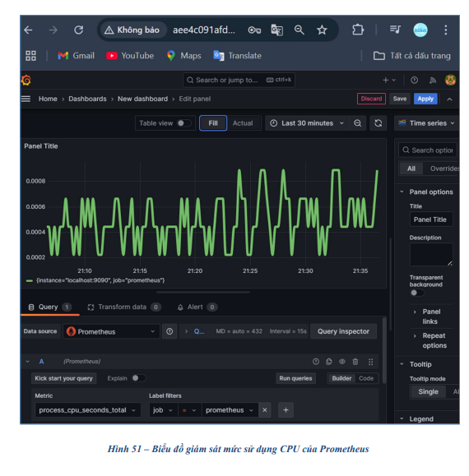Open the media control playlist icon
Screen dimensions: 469x476
click(x=395, y=30)
